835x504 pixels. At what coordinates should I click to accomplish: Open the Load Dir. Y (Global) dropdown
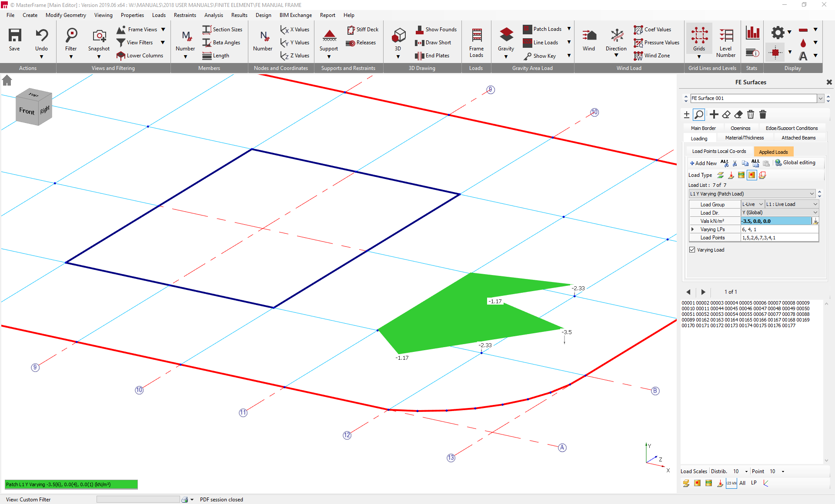(x=815, y=212)
